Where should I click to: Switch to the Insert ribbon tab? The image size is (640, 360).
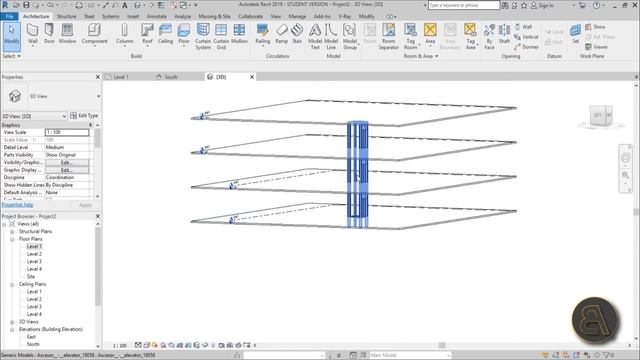[x=133, y=16]
